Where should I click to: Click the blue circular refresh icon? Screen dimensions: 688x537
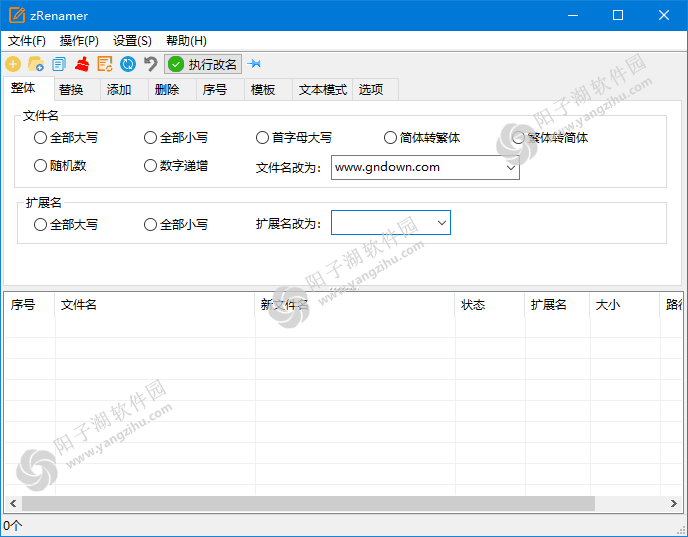pyautogui.click(x=128, y=64)
